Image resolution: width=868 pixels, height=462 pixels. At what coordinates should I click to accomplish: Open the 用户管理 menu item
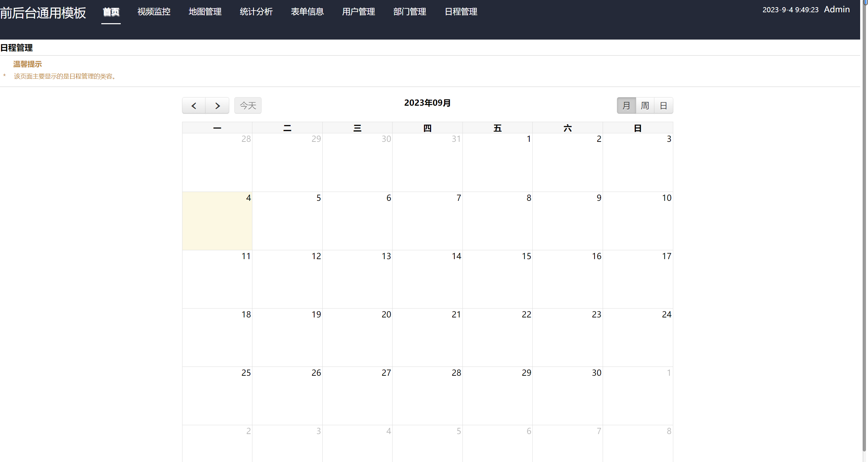tap(358, 12)
